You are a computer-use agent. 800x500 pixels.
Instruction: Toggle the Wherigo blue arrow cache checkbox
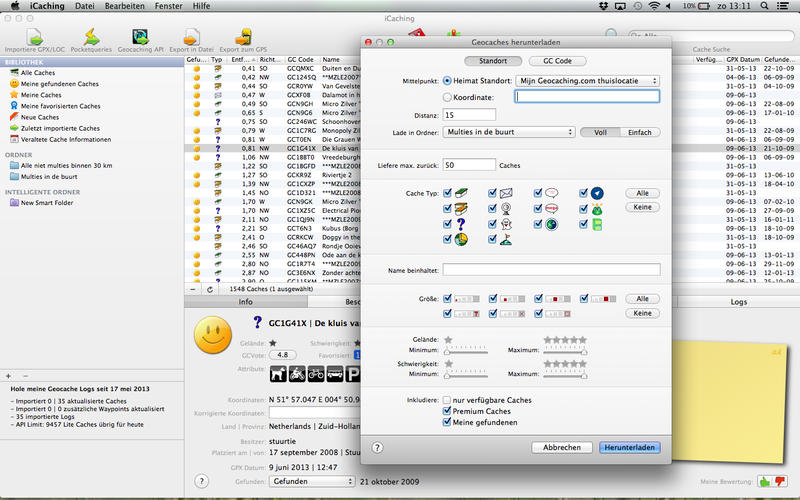[583, 193]
